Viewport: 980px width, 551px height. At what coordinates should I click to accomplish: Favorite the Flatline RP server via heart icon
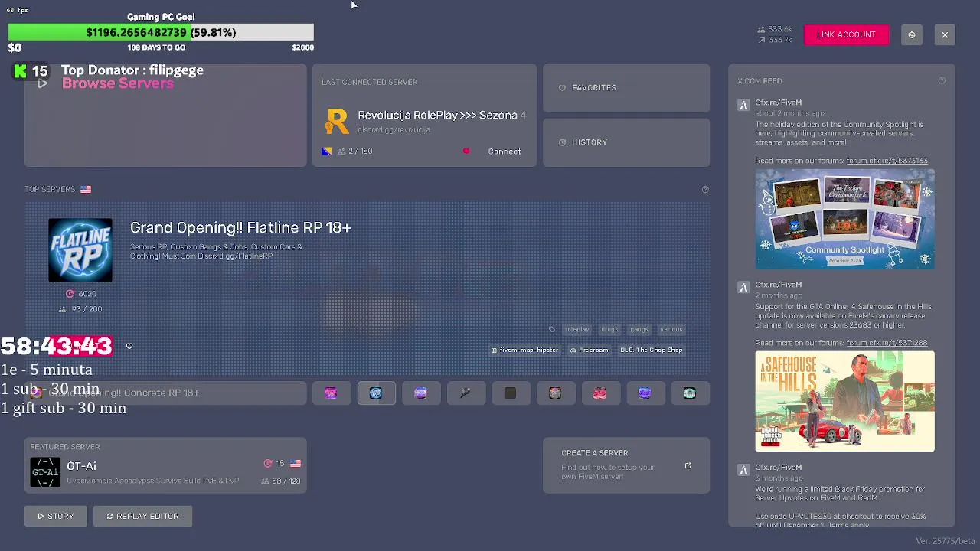[129, 346]
